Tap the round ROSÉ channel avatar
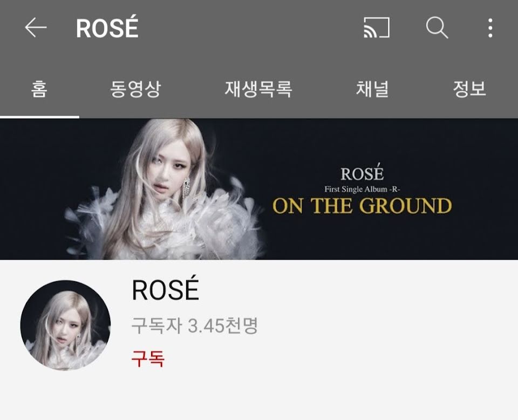 coord(65,325)
